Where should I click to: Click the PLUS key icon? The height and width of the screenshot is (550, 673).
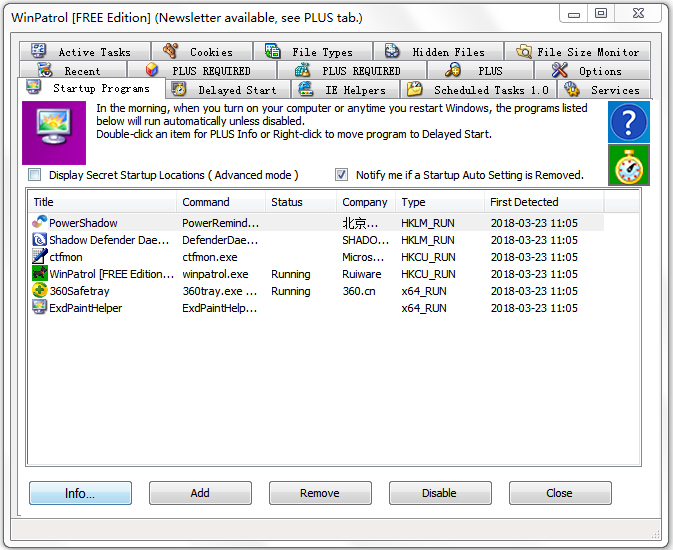point(453,70)
